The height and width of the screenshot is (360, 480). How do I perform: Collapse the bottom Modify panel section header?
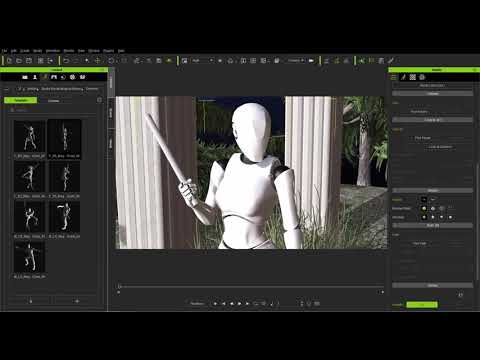click(x=432, y=286)
